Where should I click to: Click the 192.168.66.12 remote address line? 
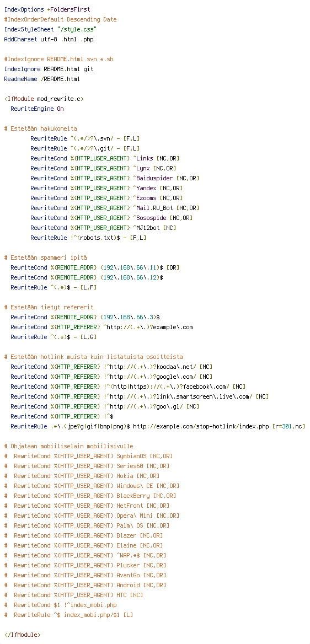87,278
